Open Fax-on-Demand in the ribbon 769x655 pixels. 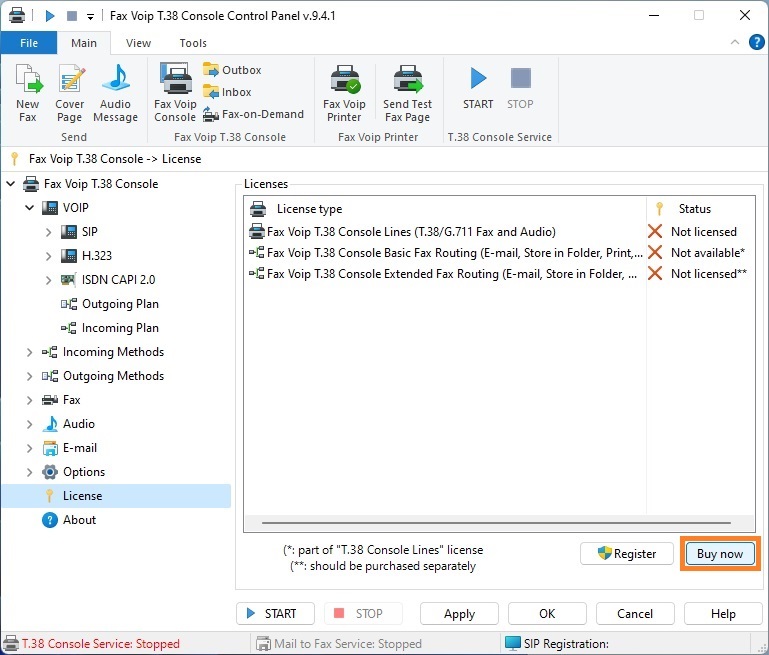[x=254, y=114]
